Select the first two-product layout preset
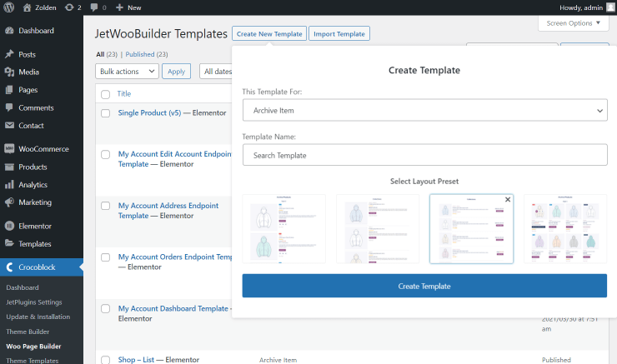Screen dimensions: 617x364 pos(284,229)
